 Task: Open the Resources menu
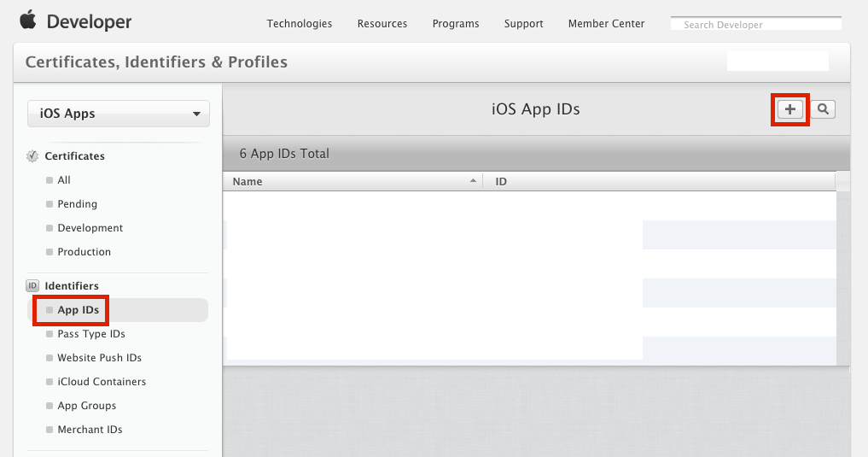tap(382, 24)
